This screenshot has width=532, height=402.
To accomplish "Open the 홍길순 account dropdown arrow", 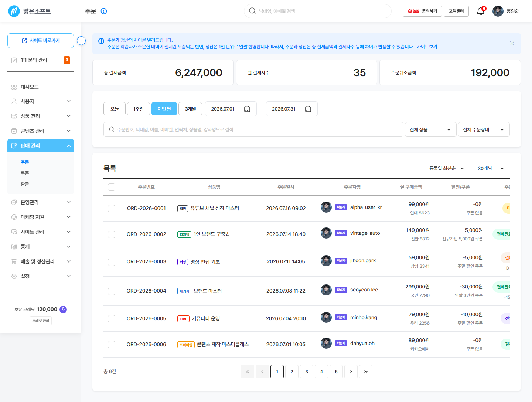I will (523, 11).
